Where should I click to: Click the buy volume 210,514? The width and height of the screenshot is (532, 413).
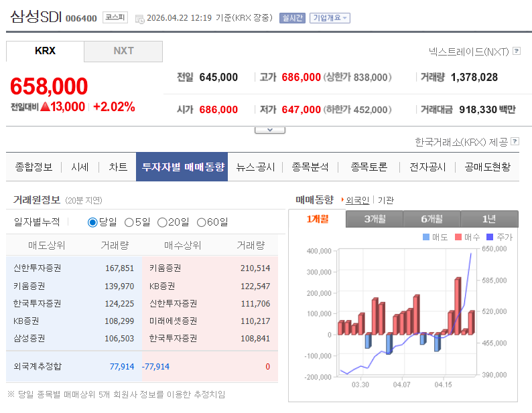[255, 268]
